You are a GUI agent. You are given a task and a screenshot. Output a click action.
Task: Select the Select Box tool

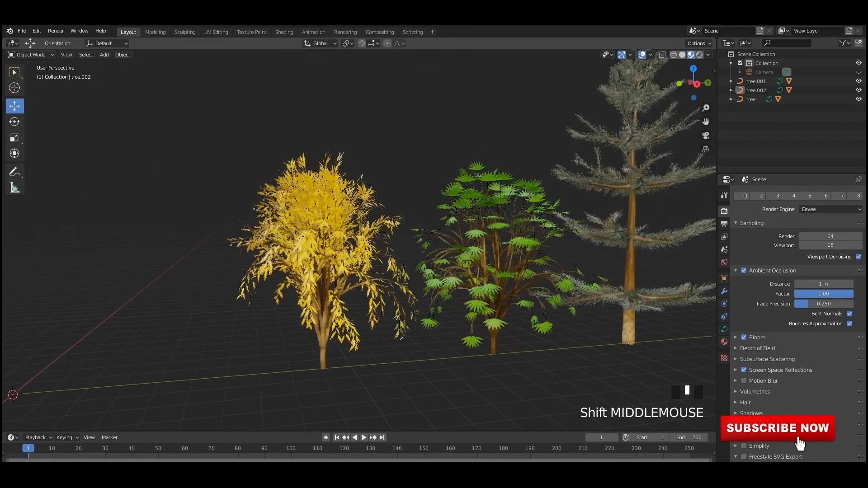(x=14, y=72)
